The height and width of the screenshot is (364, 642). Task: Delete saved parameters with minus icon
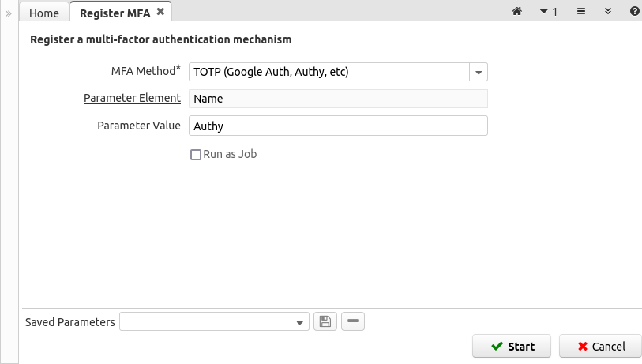tap(353, 321)
